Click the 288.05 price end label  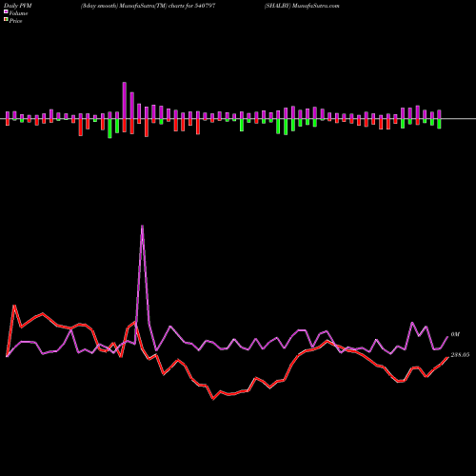(x=460, y=355)
